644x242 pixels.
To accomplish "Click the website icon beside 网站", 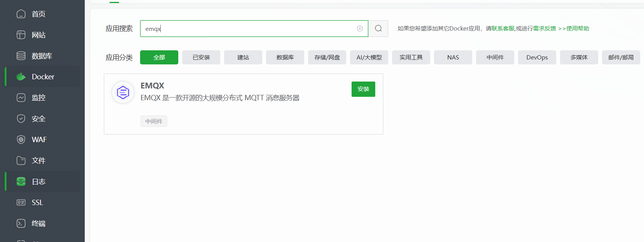I will pos(21,35).
